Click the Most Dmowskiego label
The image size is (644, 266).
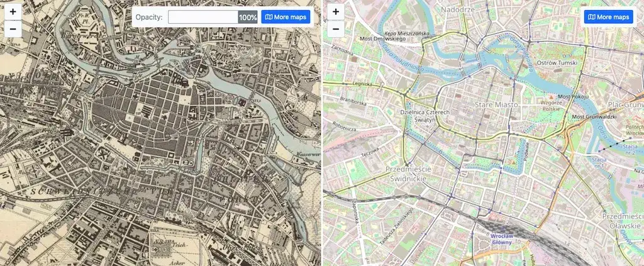pyautogui.click(x=382, y=38)
